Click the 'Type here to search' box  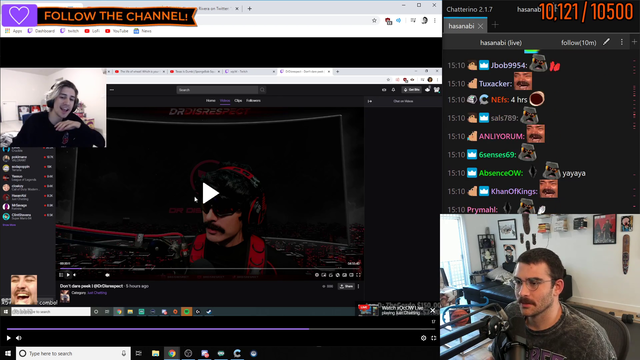pos(73,353)
